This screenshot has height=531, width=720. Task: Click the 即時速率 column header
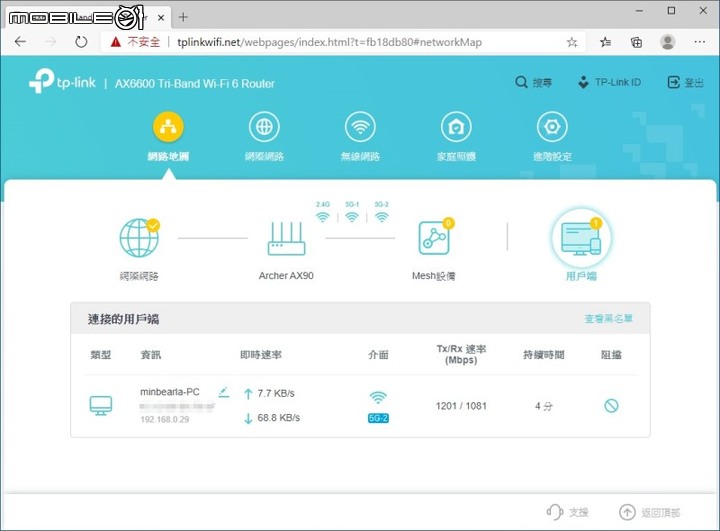(x=261, y=355)
